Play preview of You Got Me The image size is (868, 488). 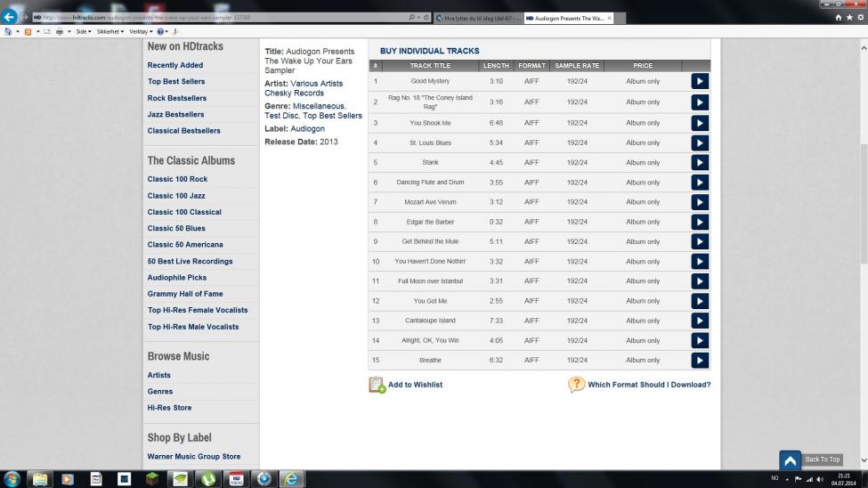(x=700, y=301)
